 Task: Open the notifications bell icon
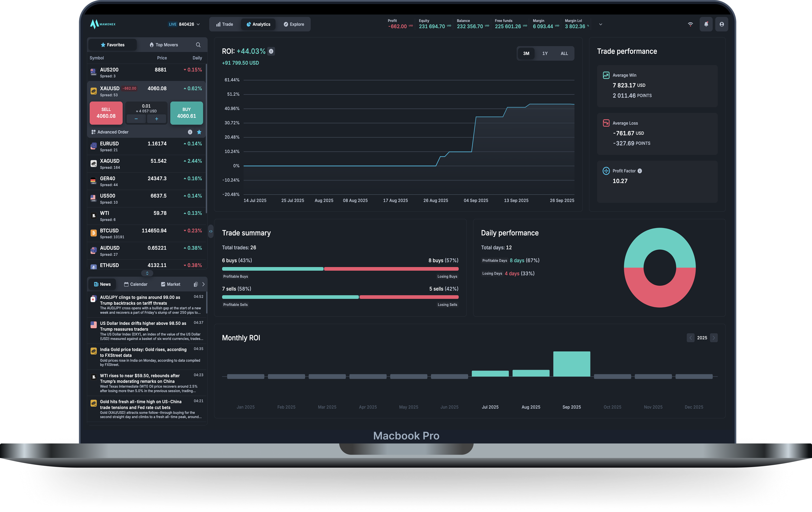pos(706,24)
